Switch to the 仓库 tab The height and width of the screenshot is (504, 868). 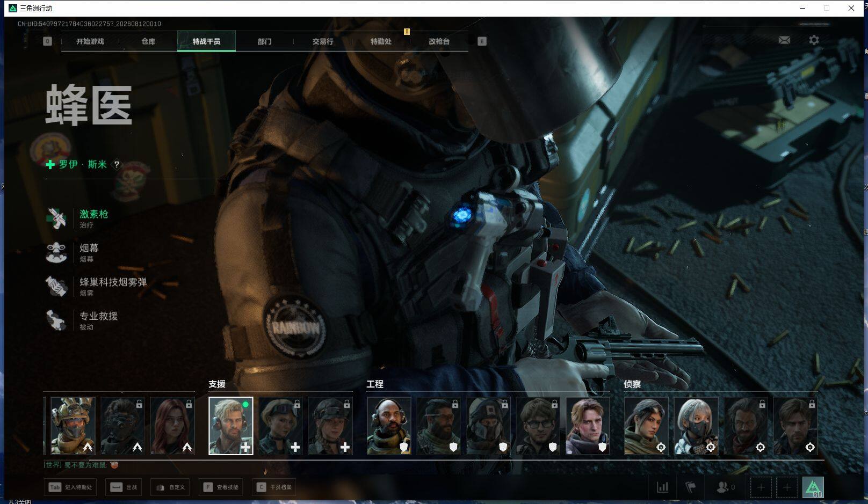tap(148, 41)
